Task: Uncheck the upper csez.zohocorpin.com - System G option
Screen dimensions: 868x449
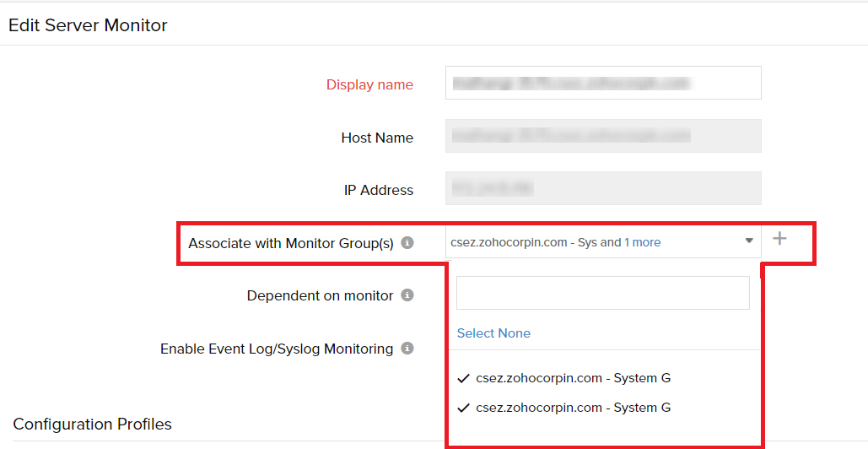Action: pos(565,378)
